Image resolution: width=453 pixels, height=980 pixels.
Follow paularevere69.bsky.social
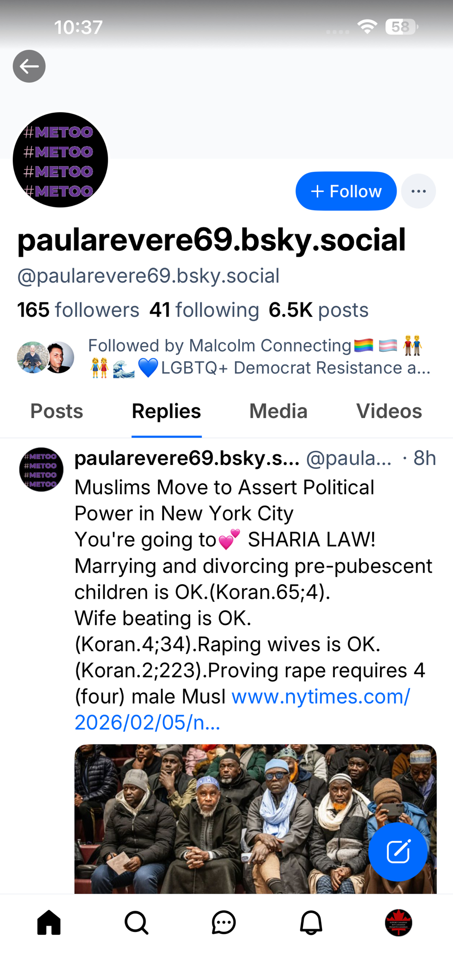pos(346,191)
